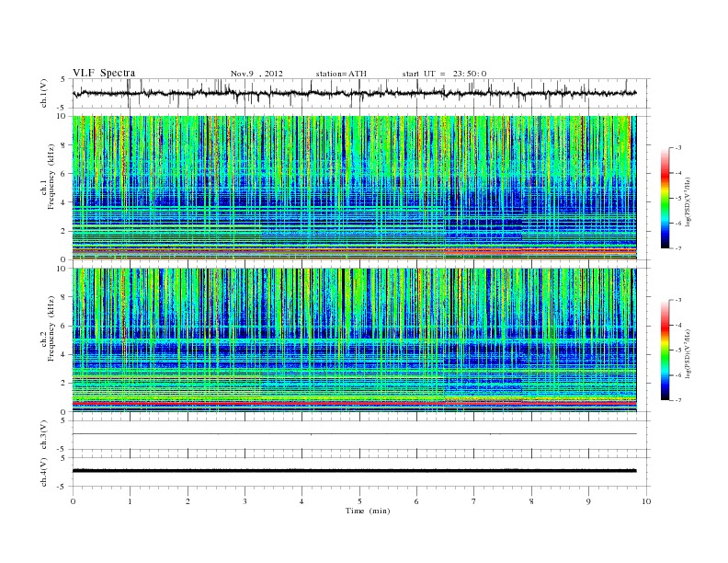Click inside the ch.2 spectrogram panel
The width and height of the screenshot is (728, 563).
point(354,340)
